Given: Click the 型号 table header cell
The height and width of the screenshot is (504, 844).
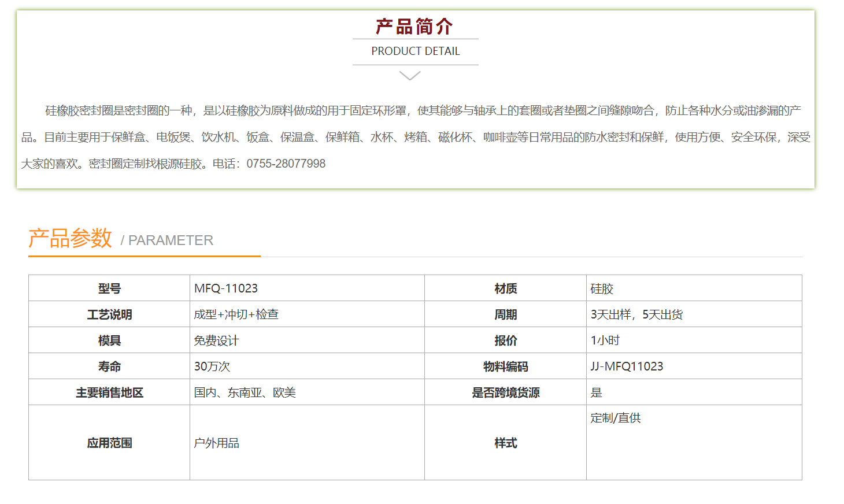Looking at the screenshot, I should [109, 288].
